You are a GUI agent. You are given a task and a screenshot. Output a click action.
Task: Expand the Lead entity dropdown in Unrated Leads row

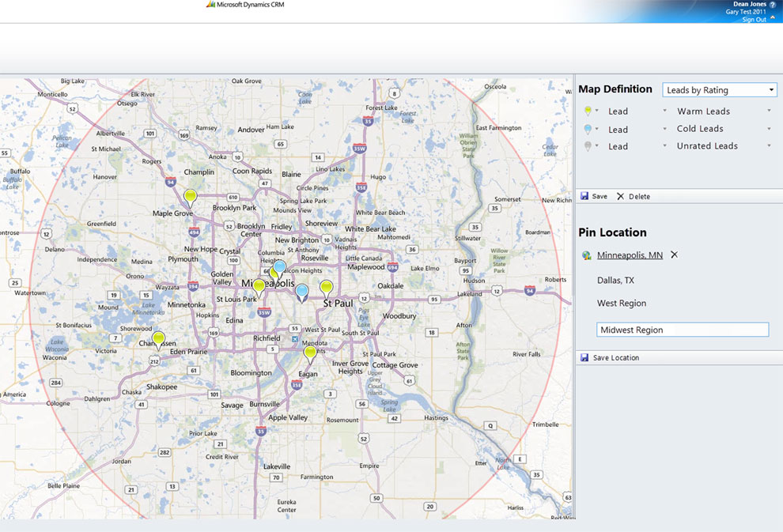coord(664,145)
